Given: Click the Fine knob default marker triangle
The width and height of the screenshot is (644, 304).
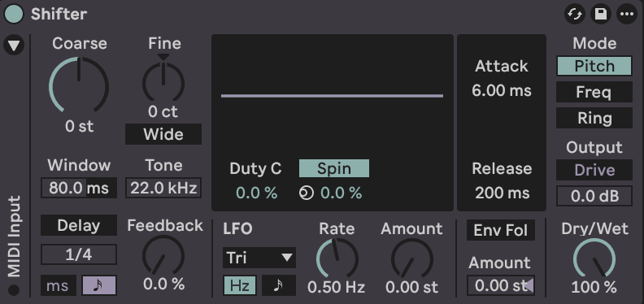Looking at the screenshot, I should [163, 57].
